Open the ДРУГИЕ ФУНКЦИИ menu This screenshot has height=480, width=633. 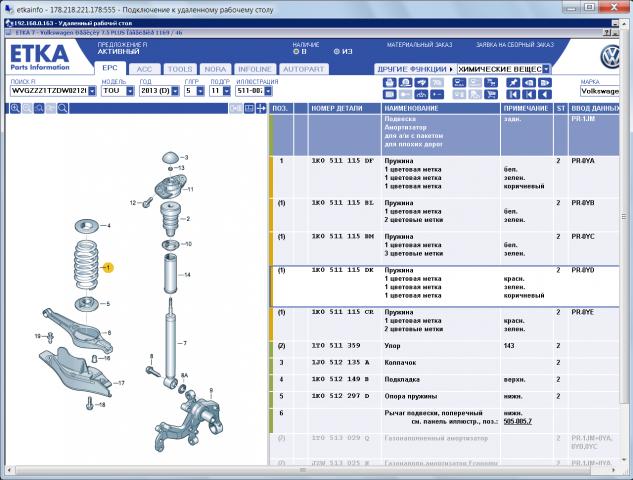415,69
